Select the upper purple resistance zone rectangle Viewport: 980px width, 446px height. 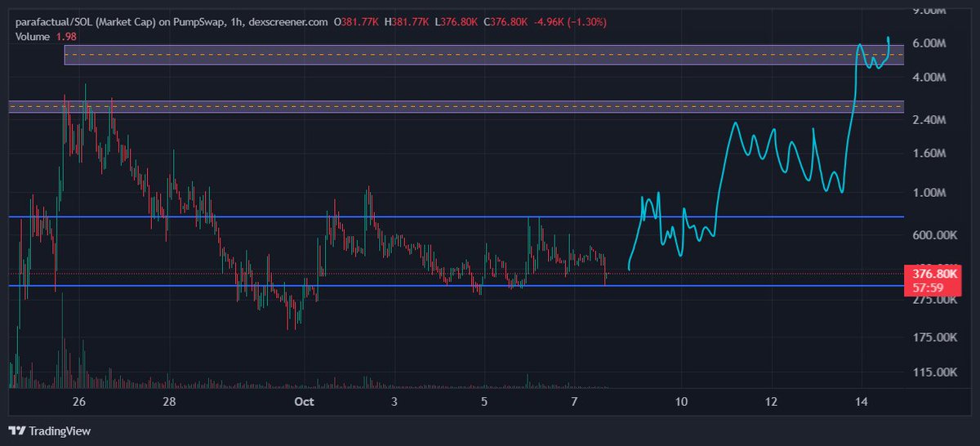tap(484, 55)
